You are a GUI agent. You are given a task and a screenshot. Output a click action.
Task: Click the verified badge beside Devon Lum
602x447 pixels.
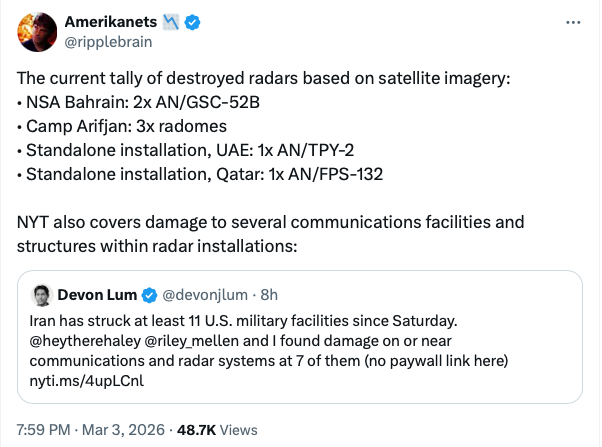click(x=149, y=295)
